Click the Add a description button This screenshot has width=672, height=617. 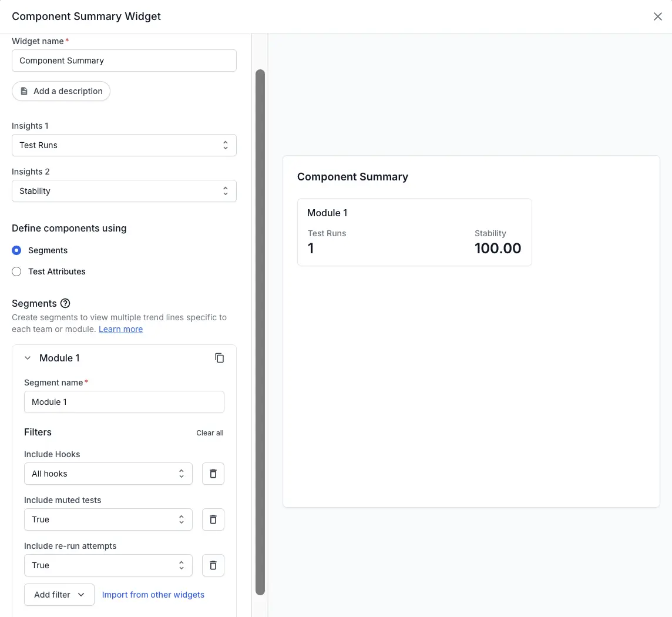tap(61, 91)
